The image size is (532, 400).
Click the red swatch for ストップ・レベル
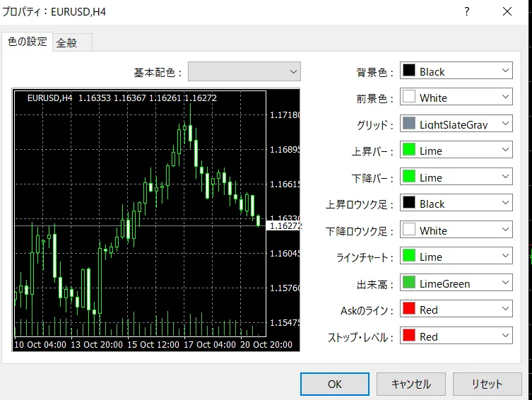click(x=409, y=335)
